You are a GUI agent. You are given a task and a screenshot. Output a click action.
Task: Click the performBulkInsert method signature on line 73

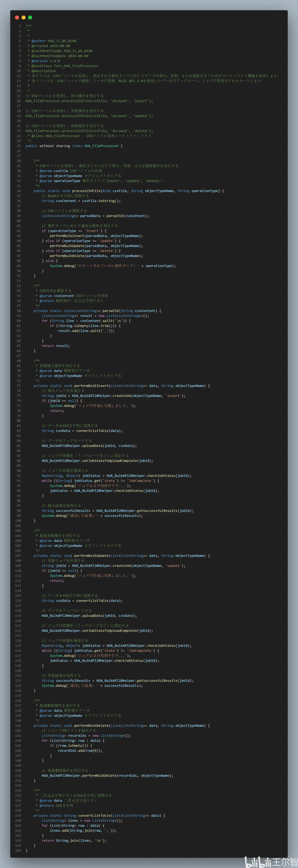point(122,386)
